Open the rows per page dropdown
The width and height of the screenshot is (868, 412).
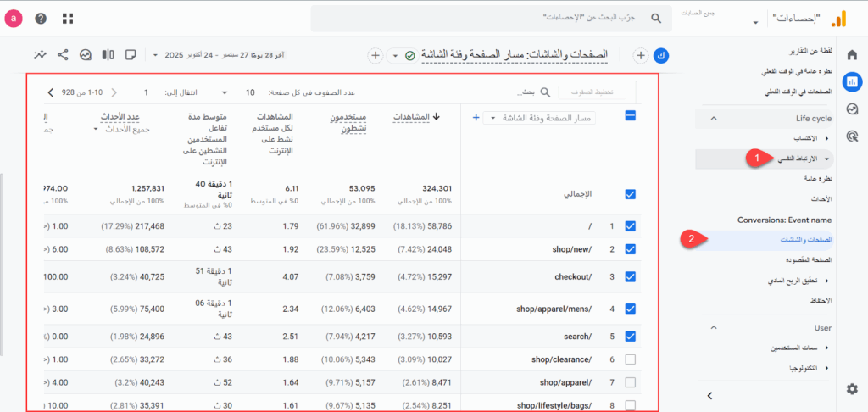tap(237, 92)
